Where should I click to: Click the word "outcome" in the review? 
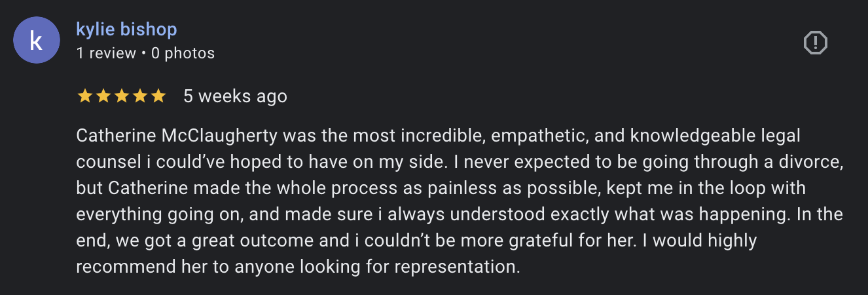point(238,241)
